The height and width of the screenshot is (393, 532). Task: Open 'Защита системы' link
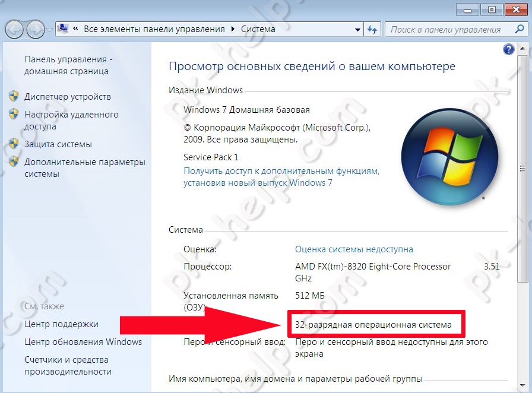[58, 144]
